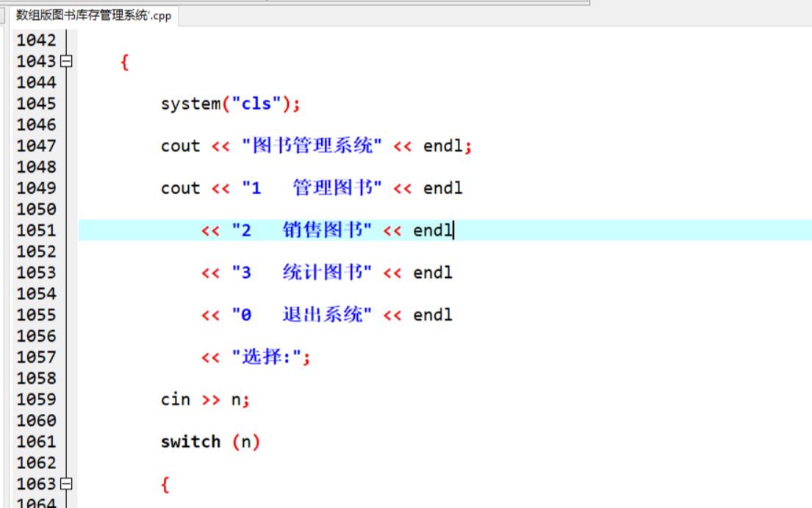Click the switch keyword on line 1061
This screenshot has width=812, height=508.
click(x=190, y=440)
